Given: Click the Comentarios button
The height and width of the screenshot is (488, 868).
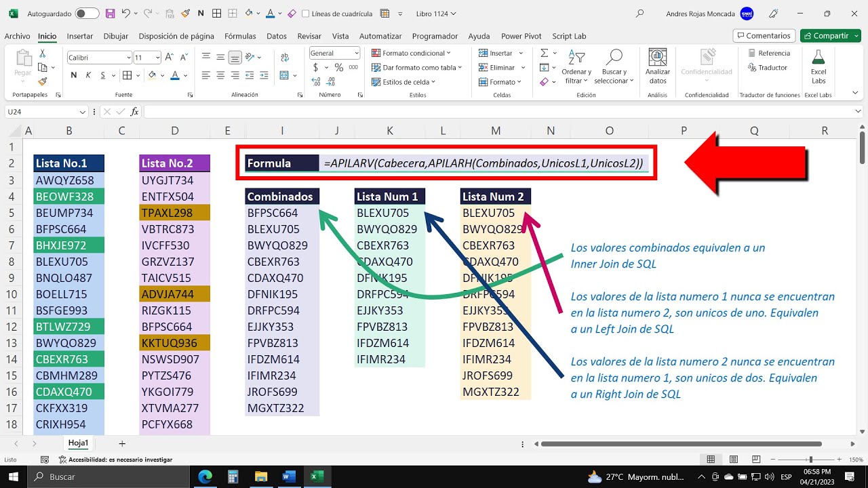Looking at the screenshot, I should [x=764, y=35].
